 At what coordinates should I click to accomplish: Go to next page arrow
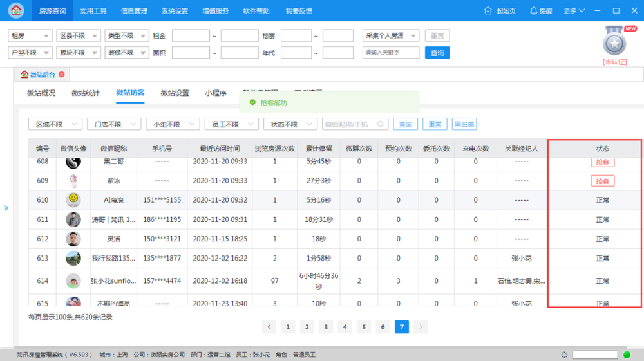(x=421, y=327)
